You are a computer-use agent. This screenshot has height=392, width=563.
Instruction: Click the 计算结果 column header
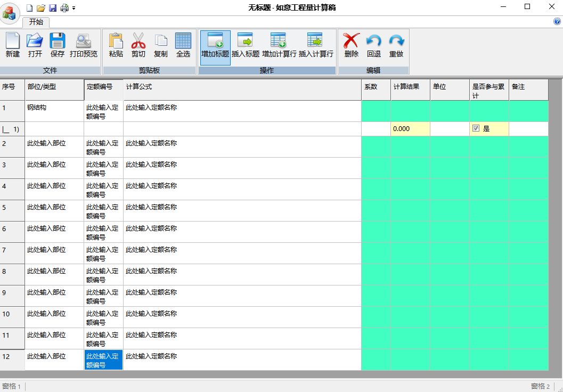(411, 89)
